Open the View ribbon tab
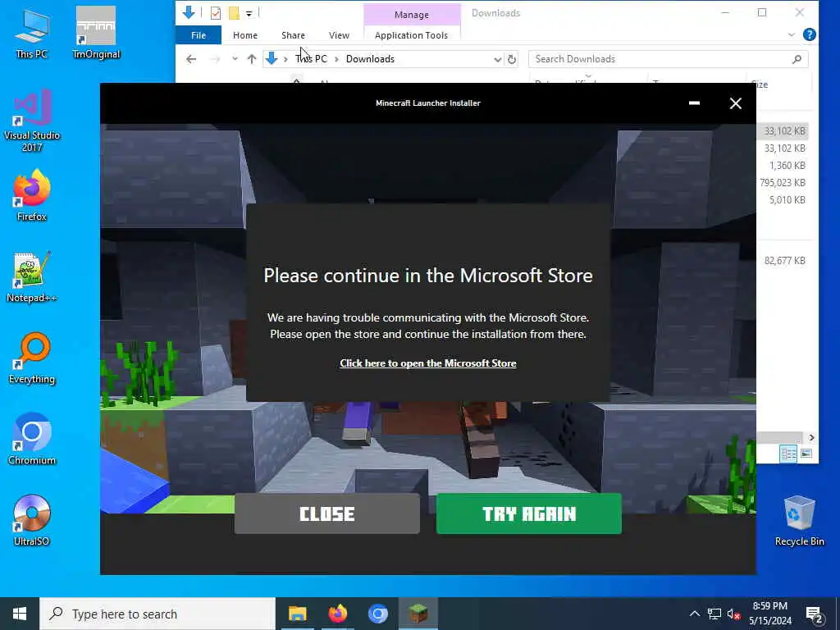840x630 pixels. tap(339, 35)
